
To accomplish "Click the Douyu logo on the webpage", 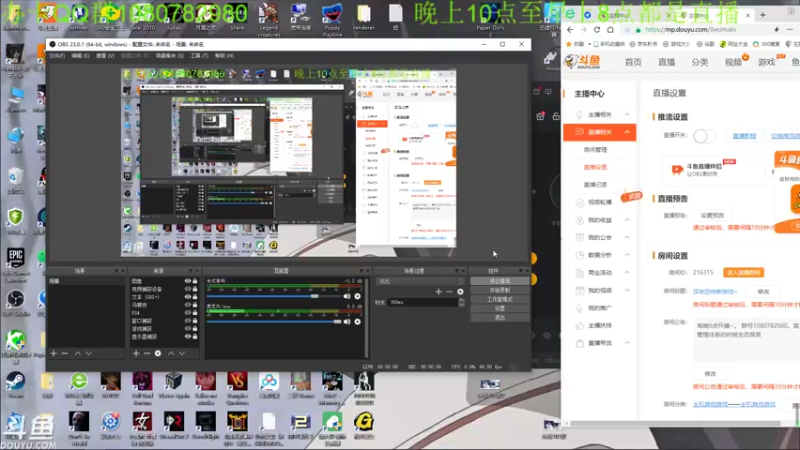I will click(x=582, y=62).
